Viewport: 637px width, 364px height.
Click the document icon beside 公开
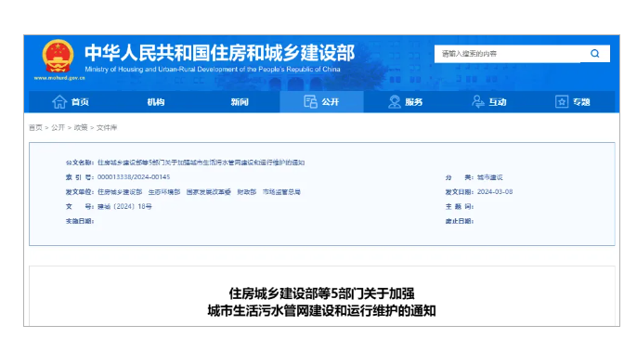point(310,101)
